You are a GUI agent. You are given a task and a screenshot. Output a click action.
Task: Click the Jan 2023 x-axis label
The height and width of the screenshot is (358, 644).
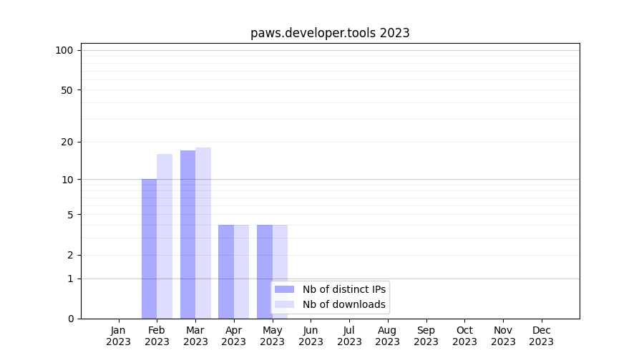[118, 336]
